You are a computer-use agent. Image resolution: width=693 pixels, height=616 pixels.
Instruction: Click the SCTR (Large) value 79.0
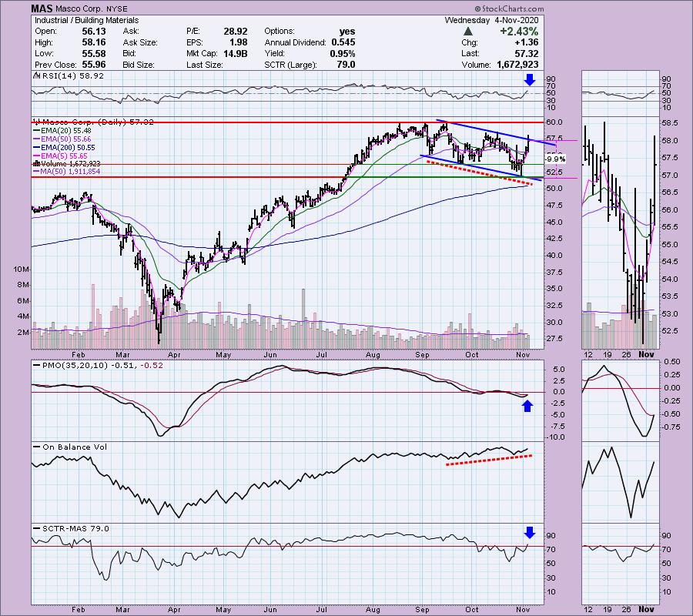tap(346, 65)
